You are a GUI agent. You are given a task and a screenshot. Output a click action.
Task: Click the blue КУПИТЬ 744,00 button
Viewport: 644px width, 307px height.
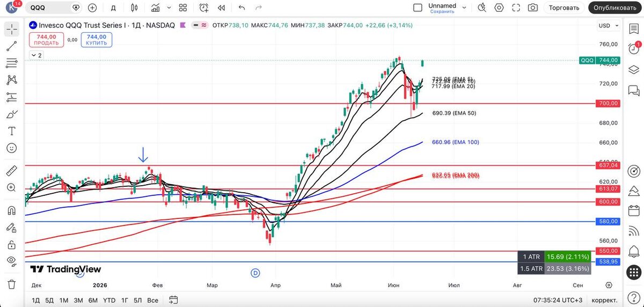point(97,40)
